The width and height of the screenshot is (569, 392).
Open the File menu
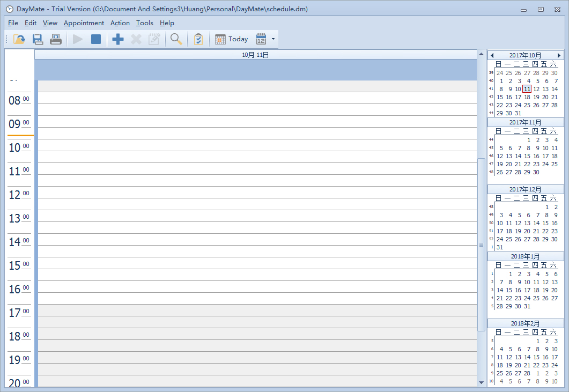[x=13, y=23]
